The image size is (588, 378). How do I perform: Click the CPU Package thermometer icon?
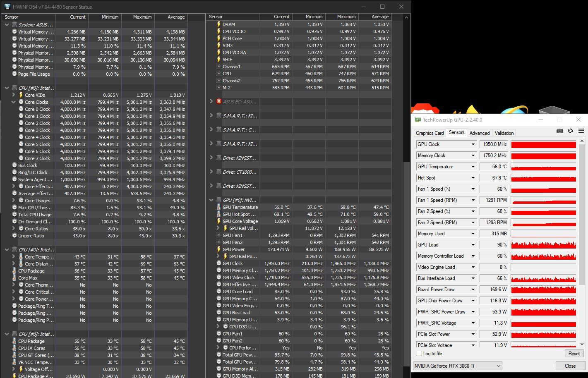[x=14, y=271]
